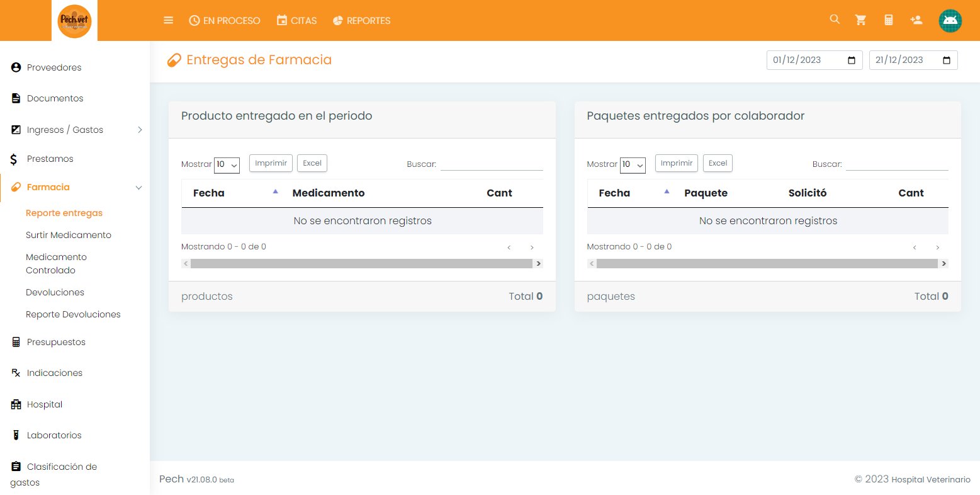Click the calculator icon in header
Image resolution: width=980 pixels, height=495 pixels.
(x=889, y=20)
